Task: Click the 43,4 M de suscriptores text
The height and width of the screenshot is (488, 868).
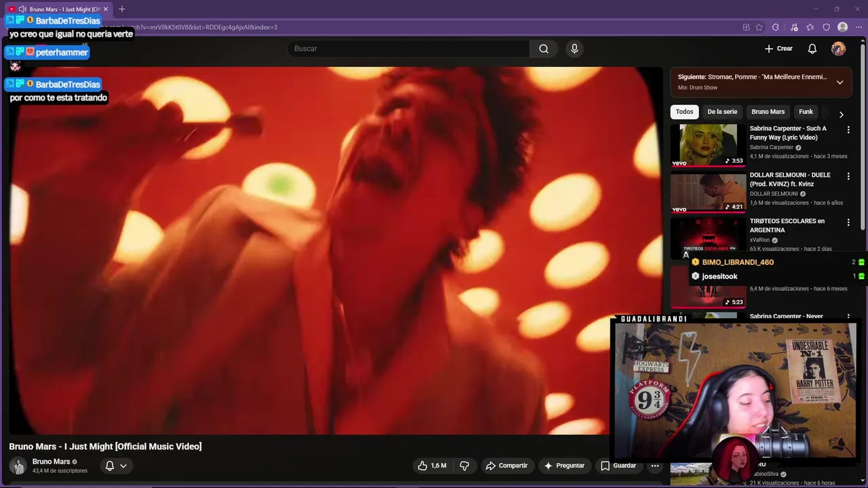Action: pos(60,471)
